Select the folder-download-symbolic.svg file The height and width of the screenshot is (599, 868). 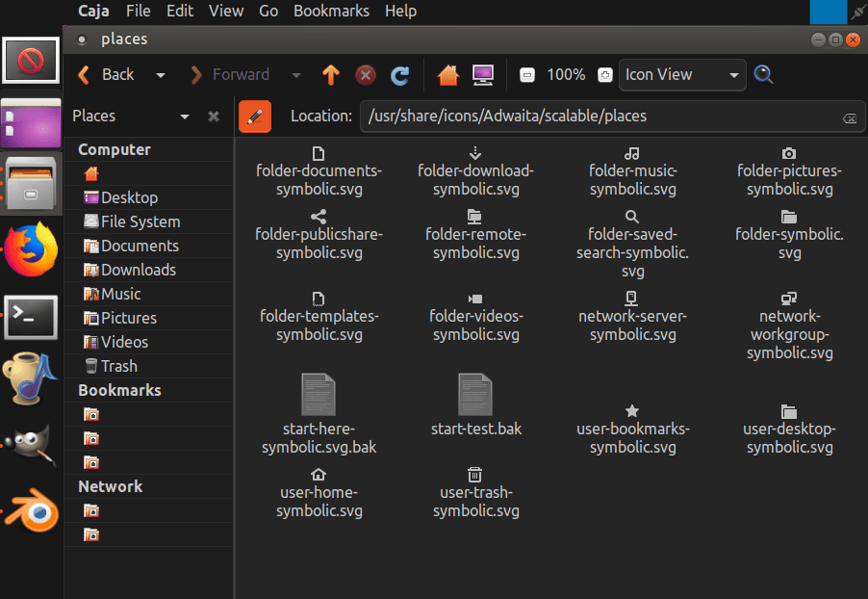pyautogui.click(x=475, y=171)
